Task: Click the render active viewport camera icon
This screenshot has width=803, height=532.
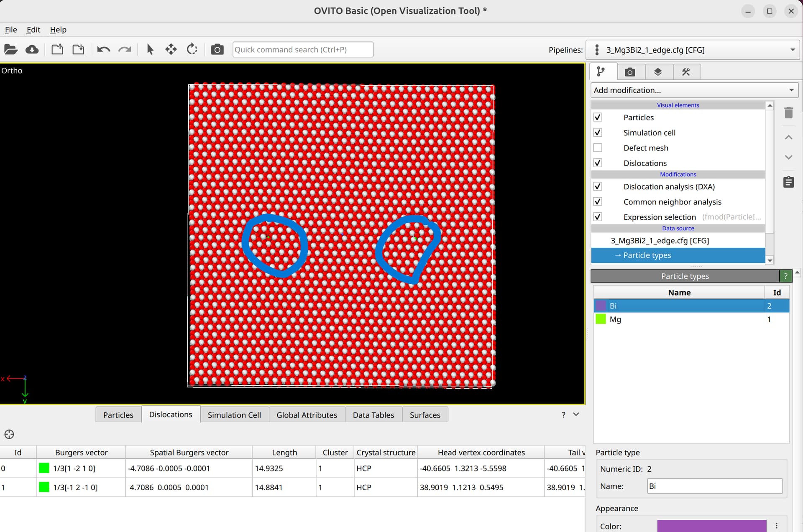Action: [217, 49]
